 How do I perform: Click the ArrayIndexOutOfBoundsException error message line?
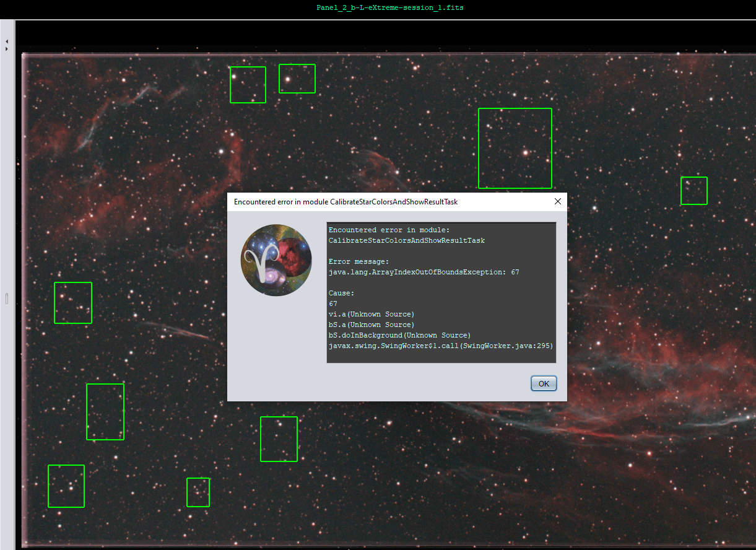[x=424, y=272]
